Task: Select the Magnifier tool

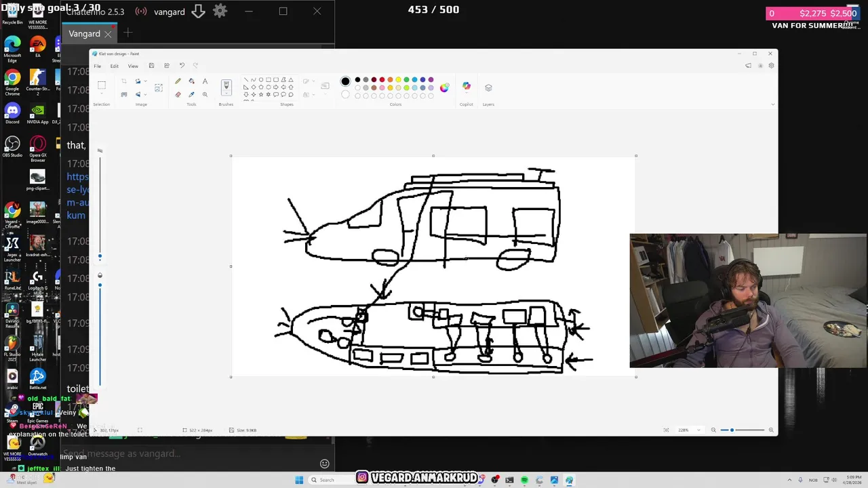Action: tap(205, 94)
